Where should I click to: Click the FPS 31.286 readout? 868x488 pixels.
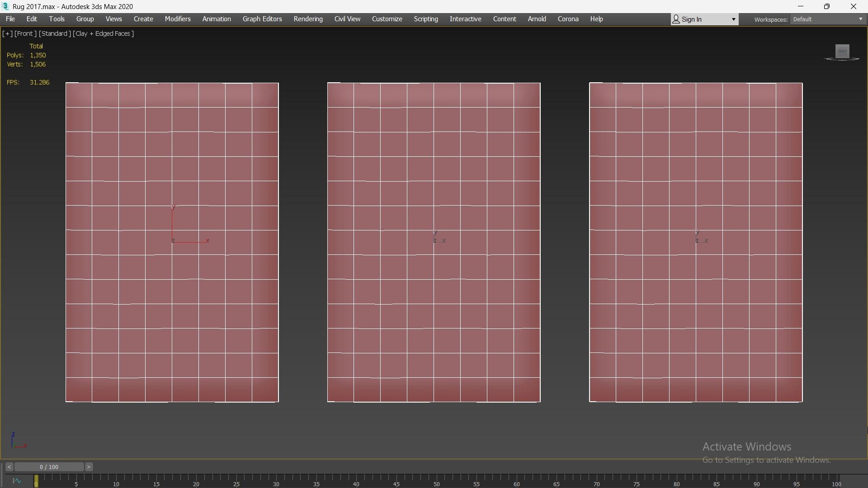[x=28, y=82]
